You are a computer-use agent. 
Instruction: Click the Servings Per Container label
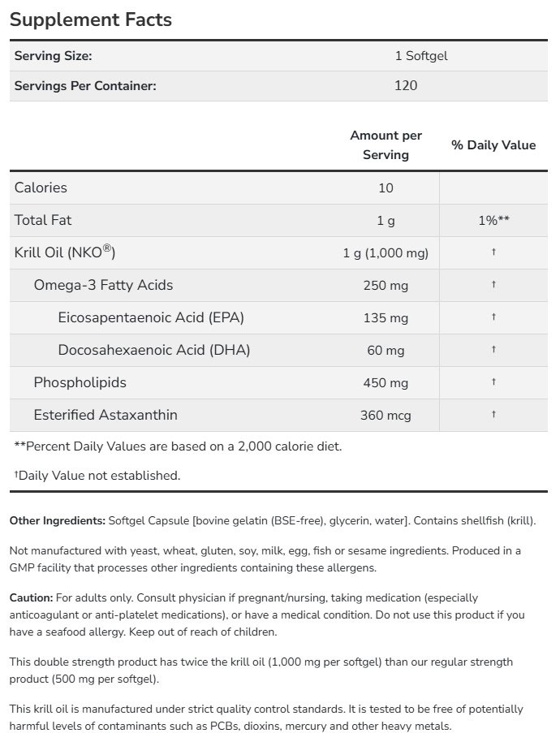pyautogui.click(x=84, y=84)
